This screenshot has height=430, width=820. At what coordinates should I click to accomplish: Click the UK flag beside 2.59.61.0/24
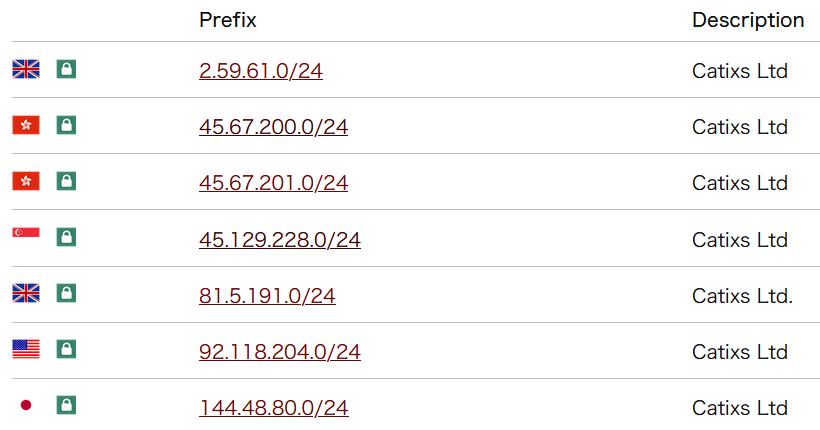pyautogui.click(x=25, y=69)
